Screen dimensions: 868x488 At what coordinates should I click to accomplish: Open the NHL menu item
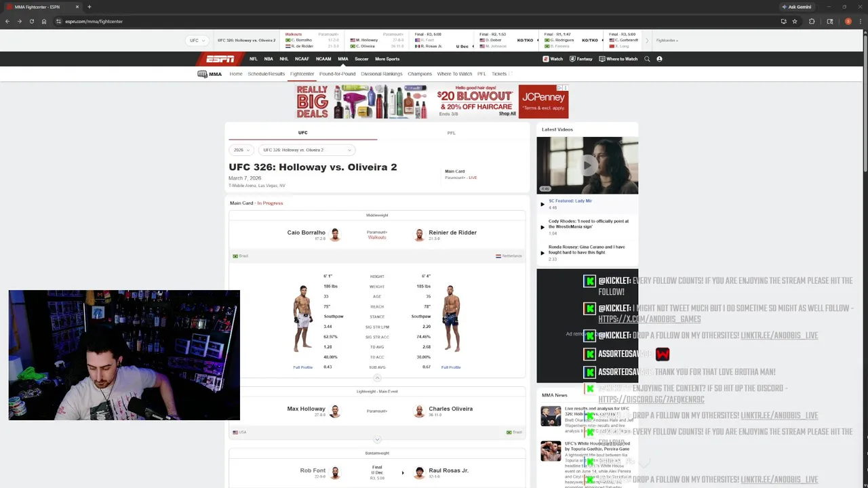coord(284,59)
